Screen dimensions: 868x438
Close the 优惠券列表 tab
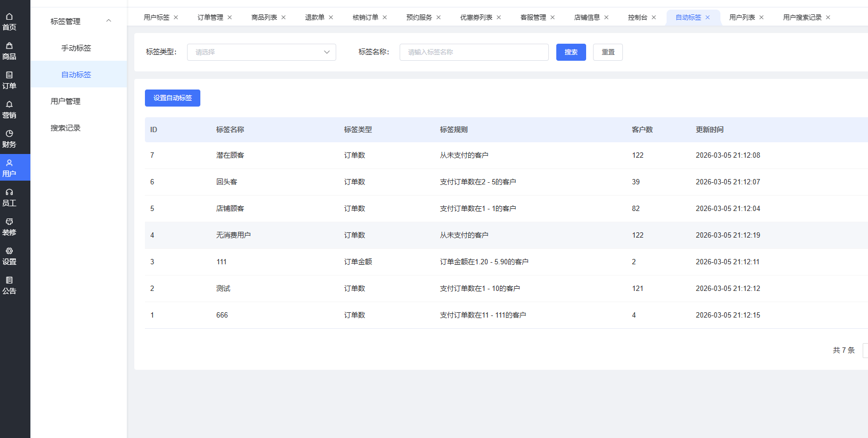point(499,18)
